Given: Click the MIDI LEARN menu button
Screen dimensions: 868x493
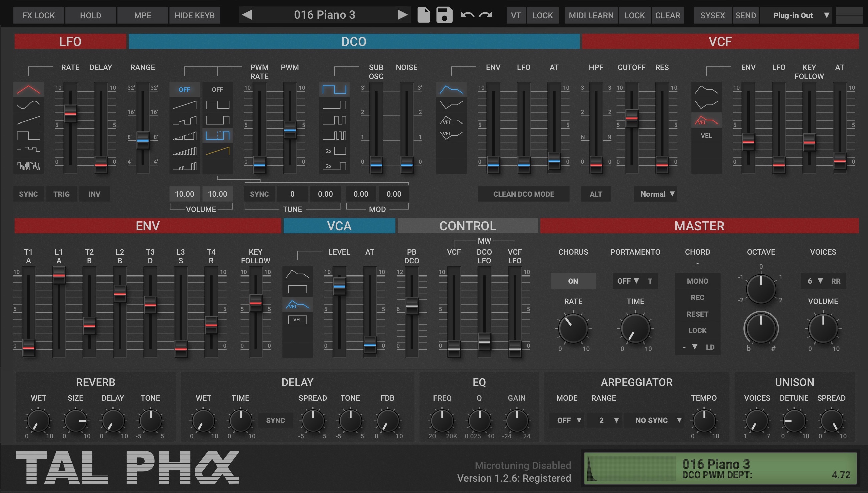Looking at the screenshot, I should coord(591,15).
